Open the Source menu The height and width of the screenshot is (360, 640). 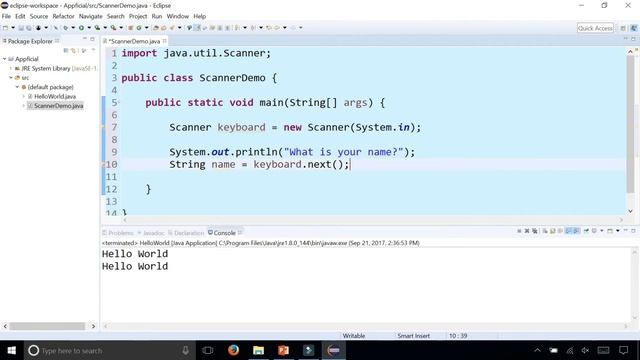pyautogui.click(x=39, y=16)
